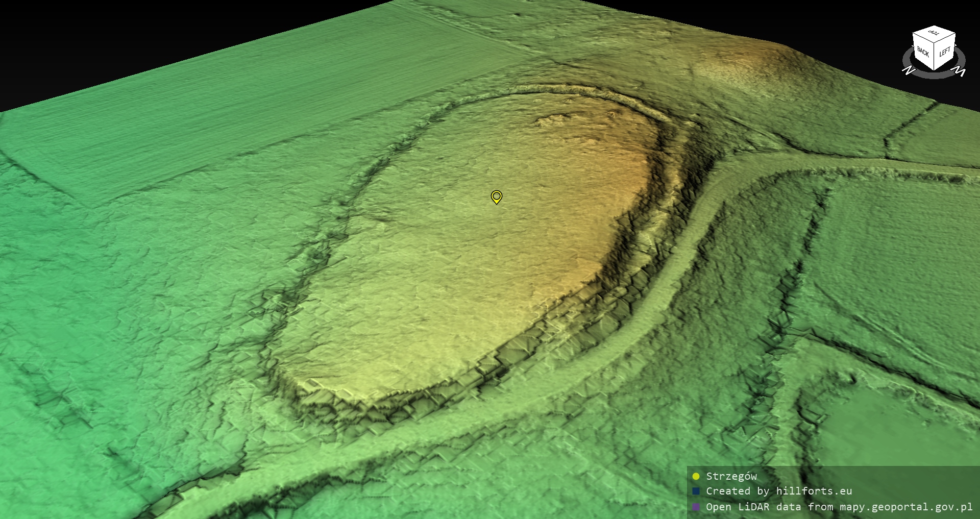Click the dark blue square legend marker
The image size is (980, 519).
coord(696,491)
